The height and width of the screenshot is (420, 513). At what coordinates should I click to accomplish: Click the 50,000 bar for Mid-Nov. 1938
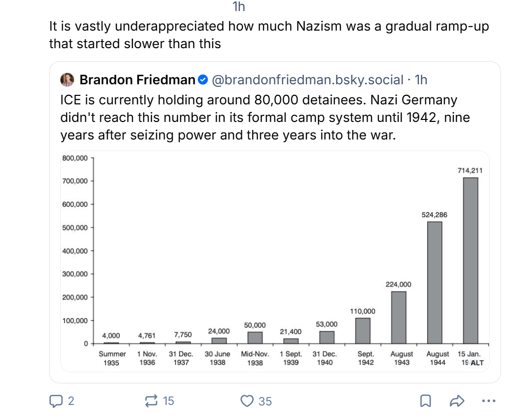click(255, 338)
